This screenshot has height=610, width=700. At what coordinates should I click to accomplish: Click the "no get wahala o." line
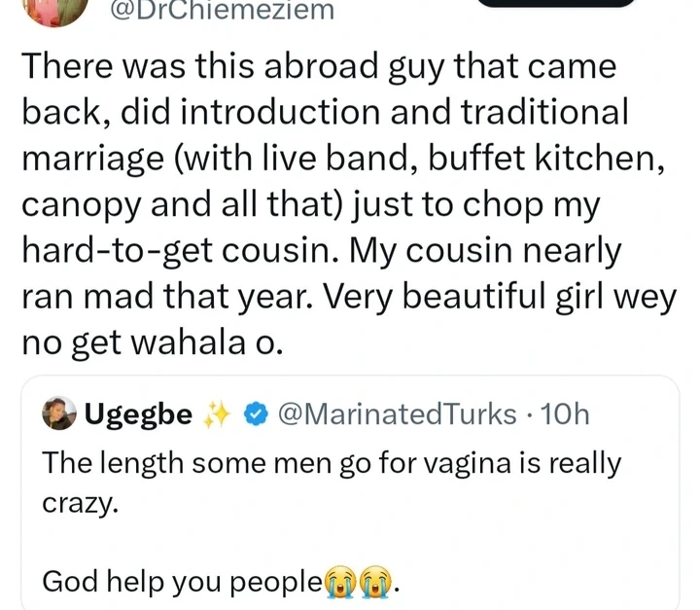[x=149, y=343]
